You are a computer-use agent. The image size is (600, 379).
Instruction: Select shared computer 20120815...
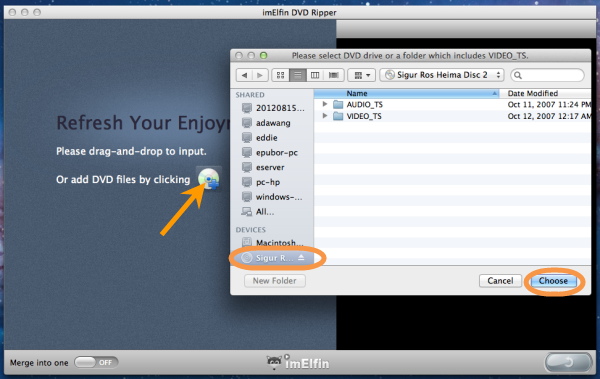tap(273, 108)
